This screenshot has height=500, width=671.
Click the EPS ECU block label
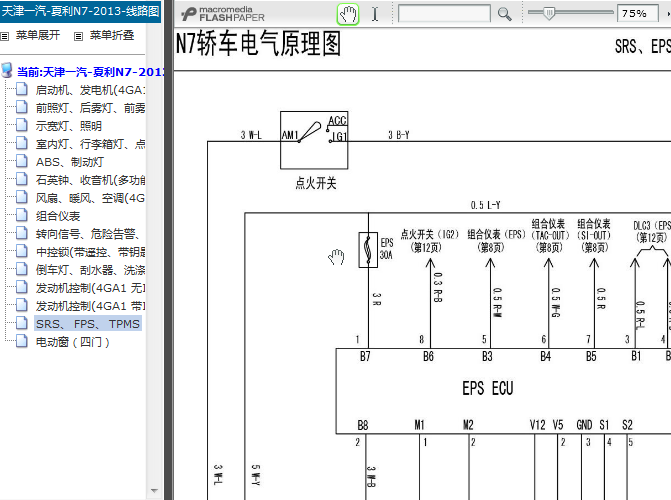pyautogui.click(x=487, y=388)
